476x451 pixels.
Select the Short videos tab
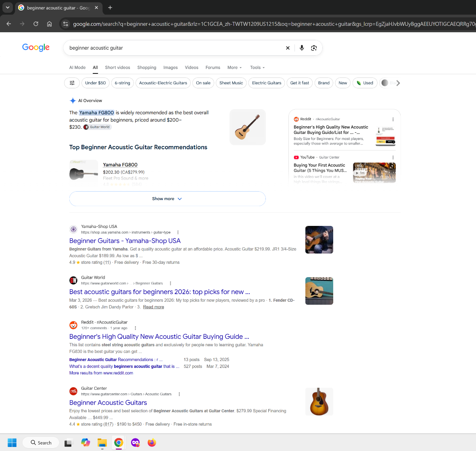click(117, 67)
